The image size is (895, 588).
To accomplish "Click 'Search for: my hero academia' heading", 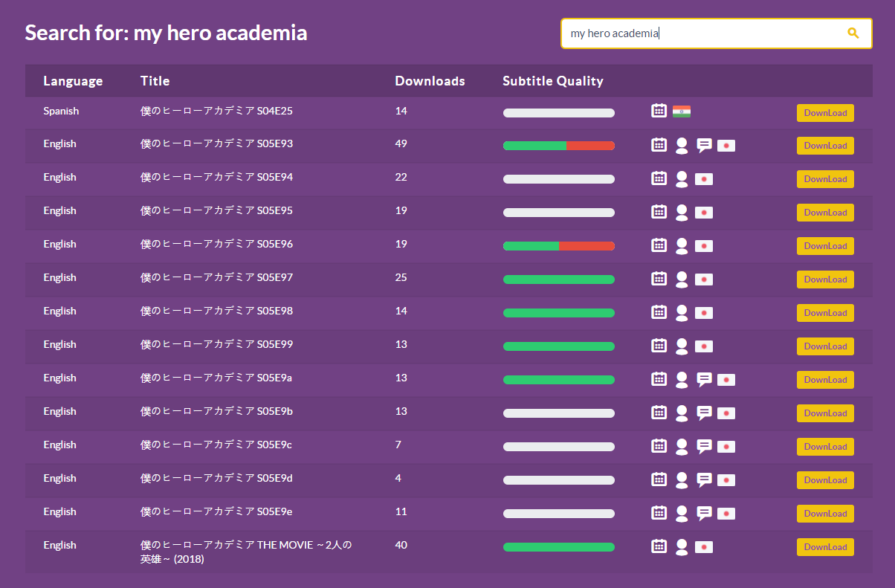I will click(x=166, y=33).
